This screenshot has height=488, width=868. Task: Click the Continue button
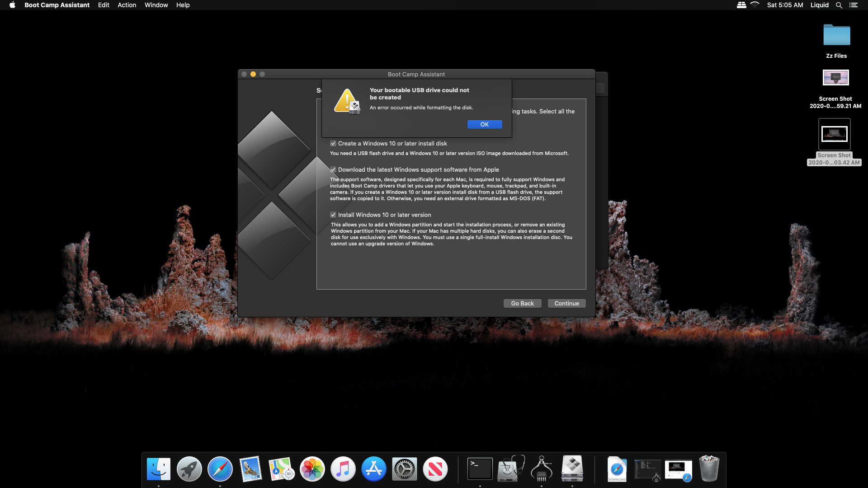pos(566,303)
